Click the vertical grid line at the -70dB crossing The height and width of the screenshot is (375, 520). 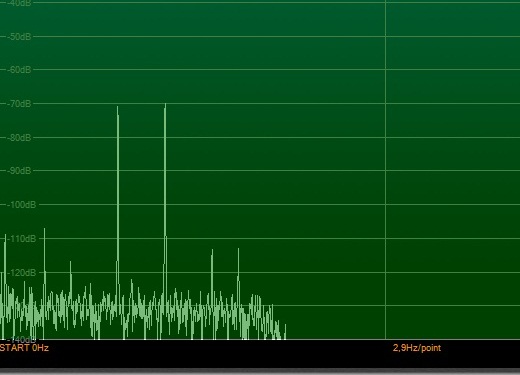tap(386, 104)
